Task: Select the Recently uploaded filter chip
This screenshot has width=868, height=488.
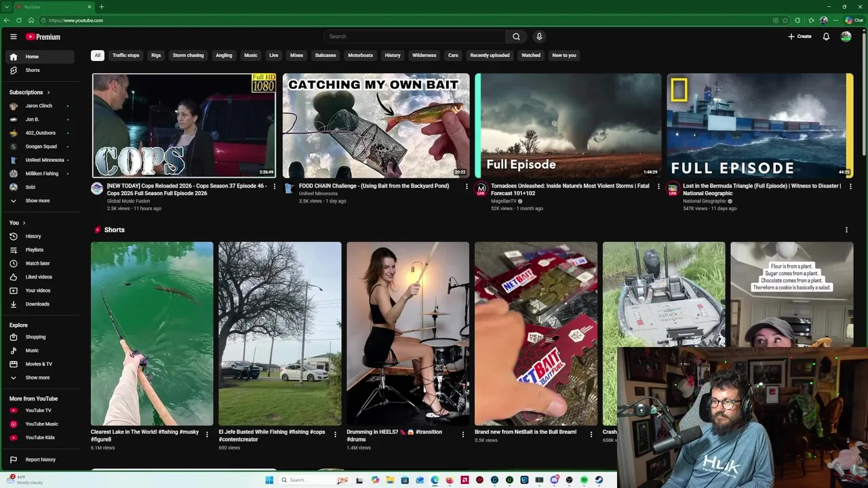Action: (x=490, y=56)
